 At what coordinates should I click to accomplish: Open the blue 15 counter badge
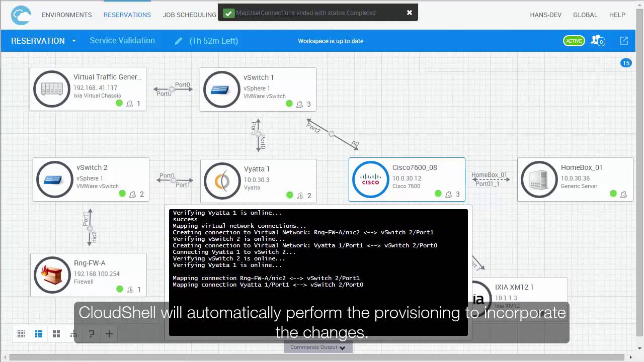[626, 63]
